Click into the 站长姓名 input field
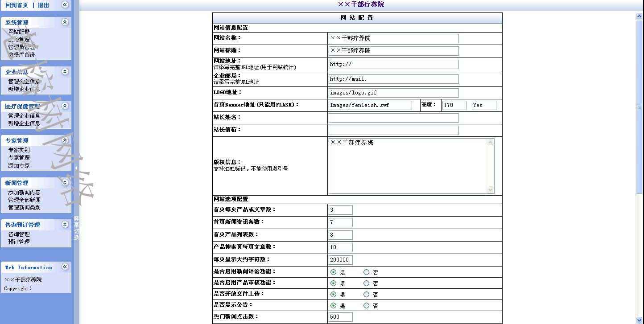Viewport: 644px width, 324px height. point(393,118)
